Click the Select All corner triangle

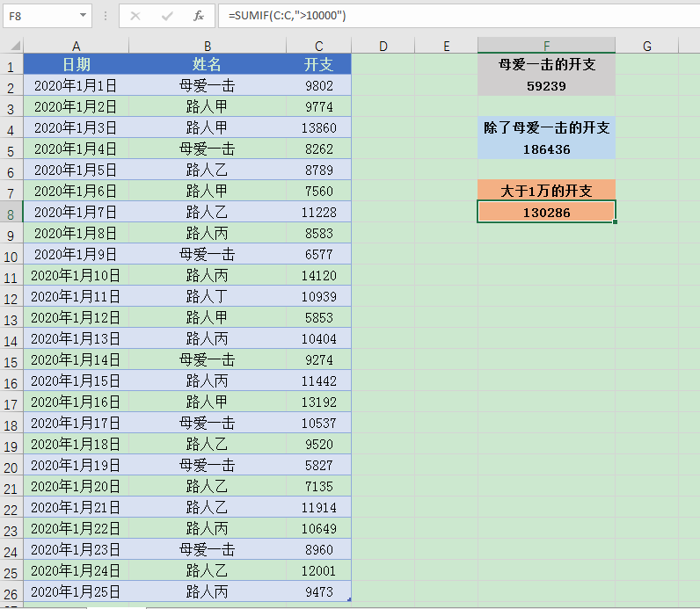(x=15, y=46)
